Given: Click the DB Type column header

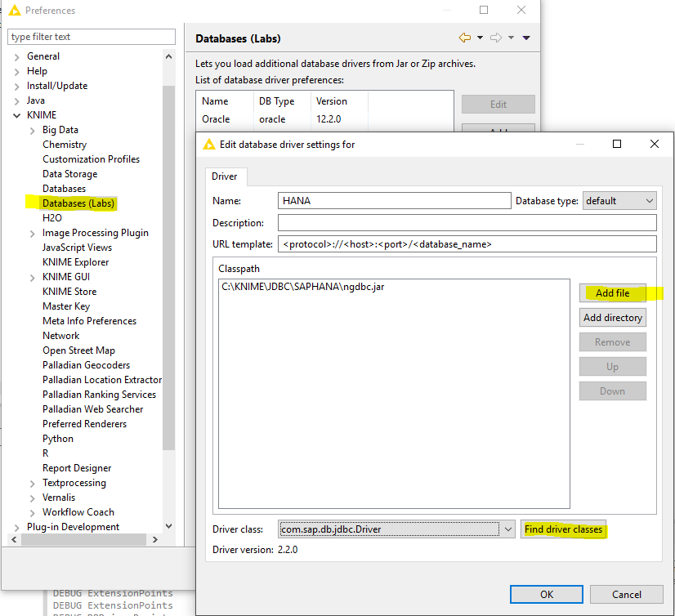Looking at the screenshot, I should point(282,101).
